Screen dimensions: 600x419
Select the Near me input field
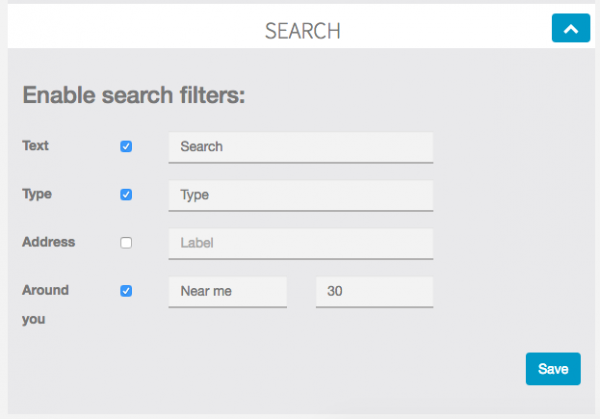coord(227,292)
